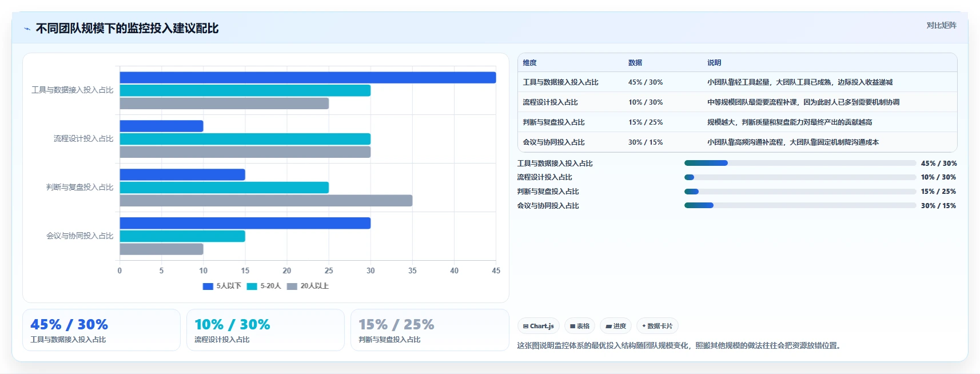The image size is (980, 374).
Task: Click the 工具与数据接入投入占比 progress bar
Action: point(800,163)
